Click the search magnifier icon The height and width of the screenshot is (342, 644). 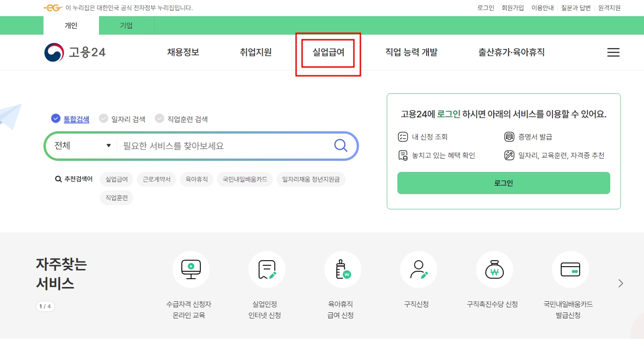coord(341,145)
